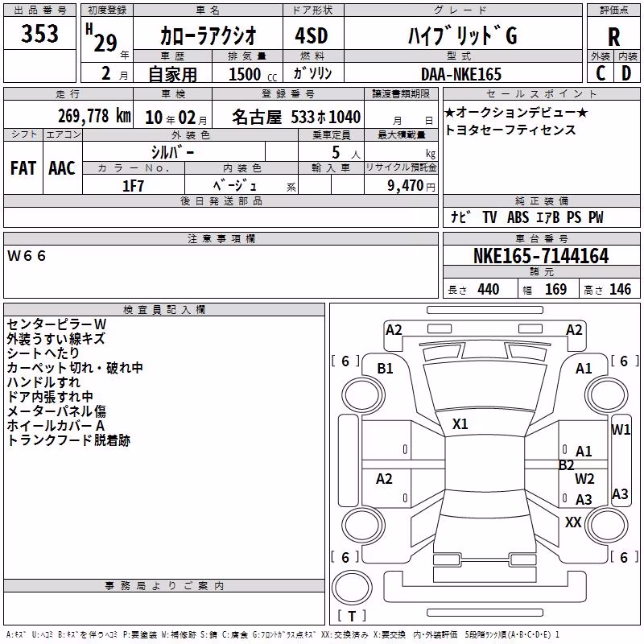Click the ABS equipment entry

(518, 217)
